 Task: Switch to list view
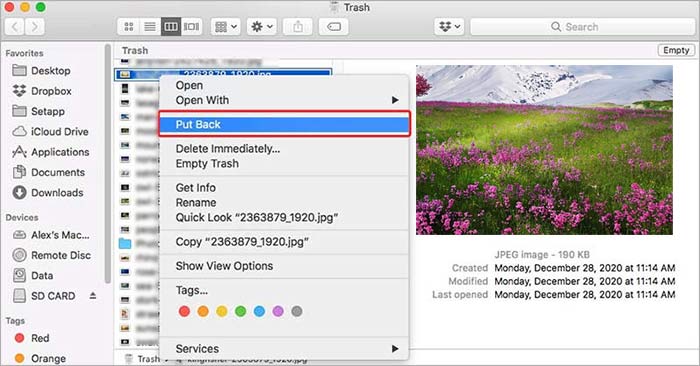click(150, 27)
